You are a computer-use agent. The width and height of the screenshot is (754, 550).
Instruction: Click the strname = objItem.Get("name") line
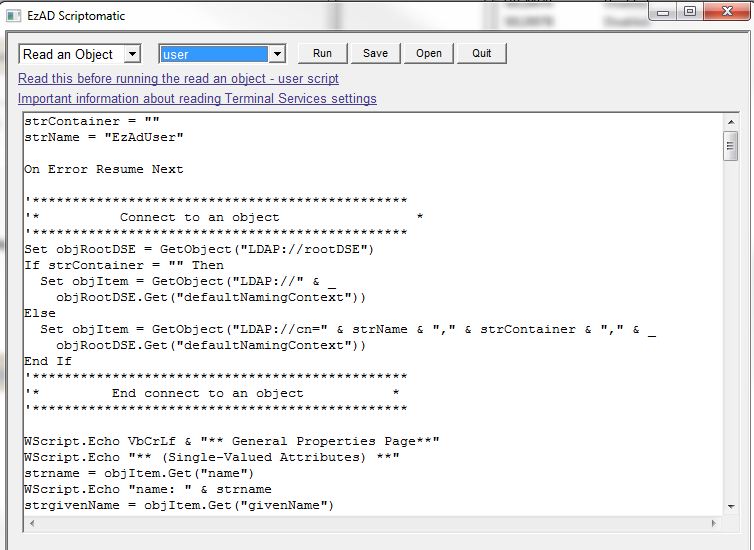coord(139,474)
